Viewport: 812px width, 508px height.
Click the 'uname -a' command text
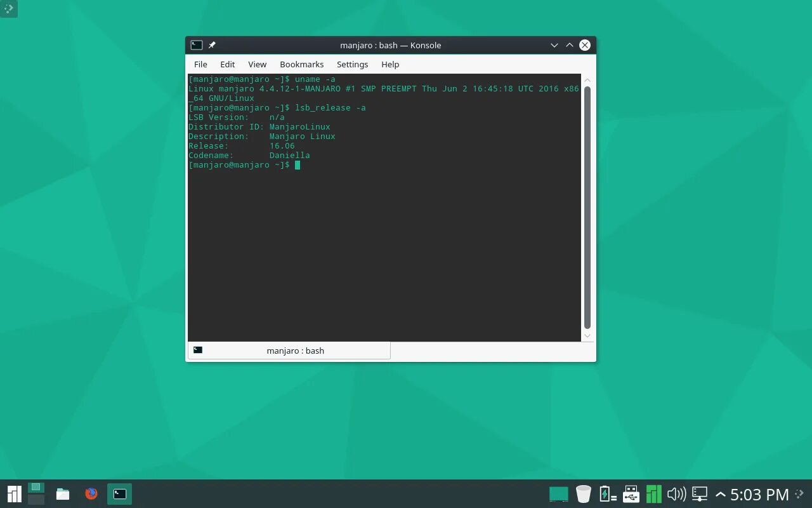315,79
